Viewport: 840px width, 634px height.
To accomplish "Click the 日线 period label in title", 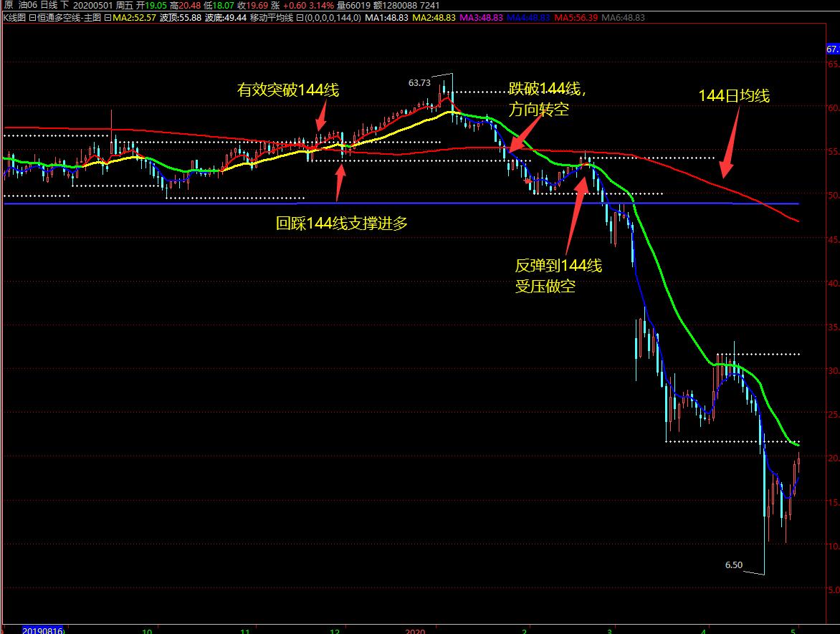I will pyautogui.click(x=49, y=5).
